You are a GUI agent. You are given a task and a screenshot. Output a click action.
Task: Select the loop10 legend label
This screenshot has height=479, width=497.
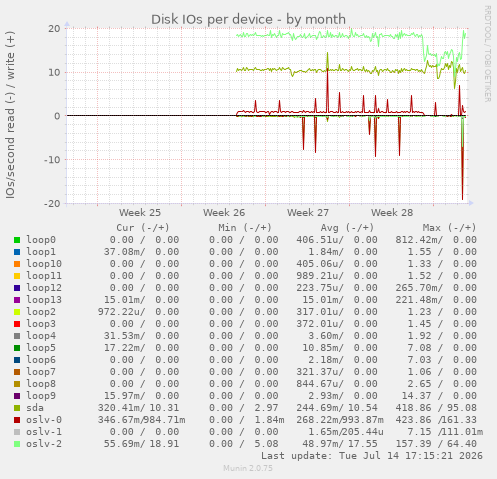pyautogui.click(x=44, y=264)
